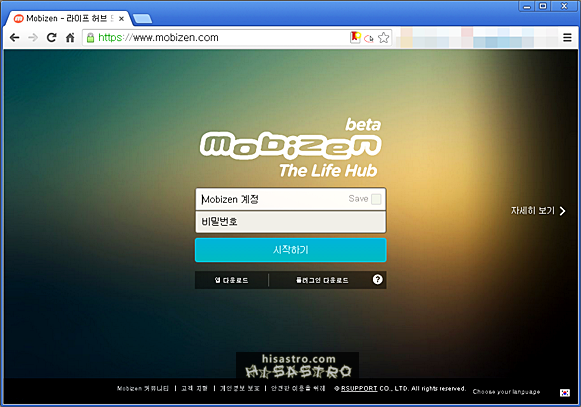Choose language via Korean flag icon
Screen dimensions: 581x407
point(565,393)
